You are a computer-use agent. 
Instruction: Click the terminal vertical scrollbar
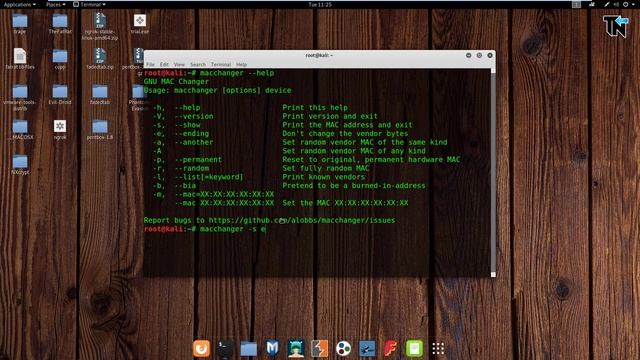pos(493,173)
